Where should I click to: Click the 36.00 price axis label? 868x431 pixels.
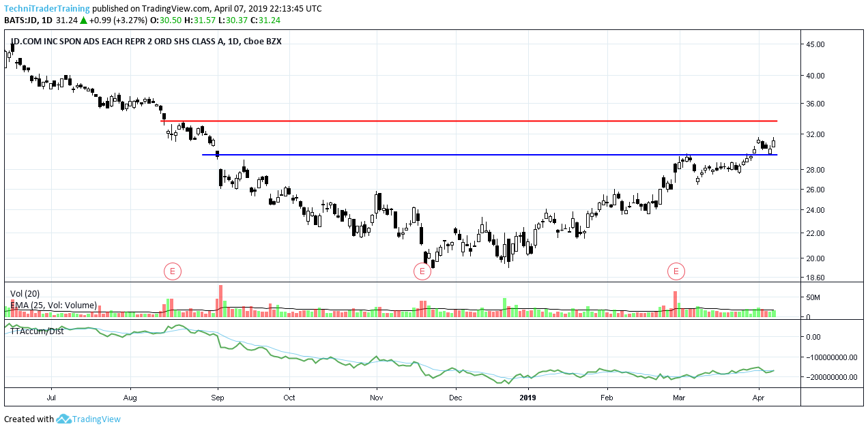[815, 104]
